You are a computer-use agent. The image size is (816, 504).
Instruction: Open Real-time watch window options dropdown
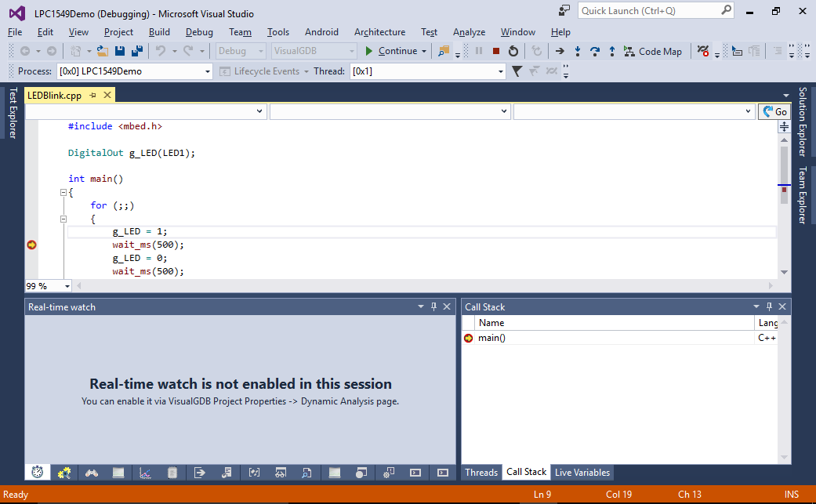(x=420, y=307)
